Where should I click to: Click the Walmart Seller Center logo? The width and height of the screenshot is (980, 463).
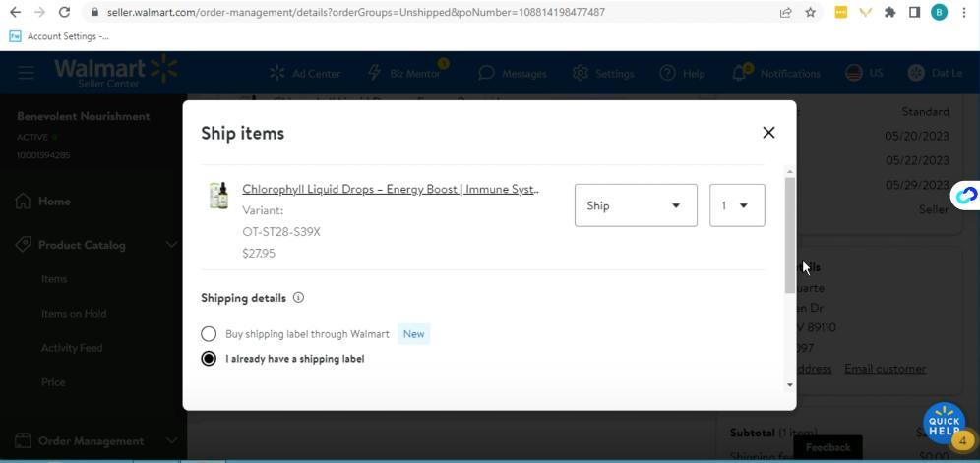[116, 71]
